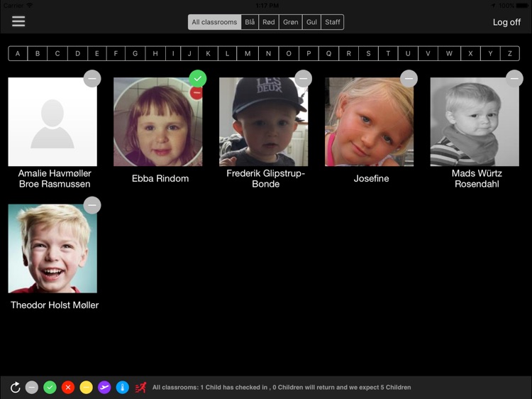Filter names by letter J

(x=189, y=54)
